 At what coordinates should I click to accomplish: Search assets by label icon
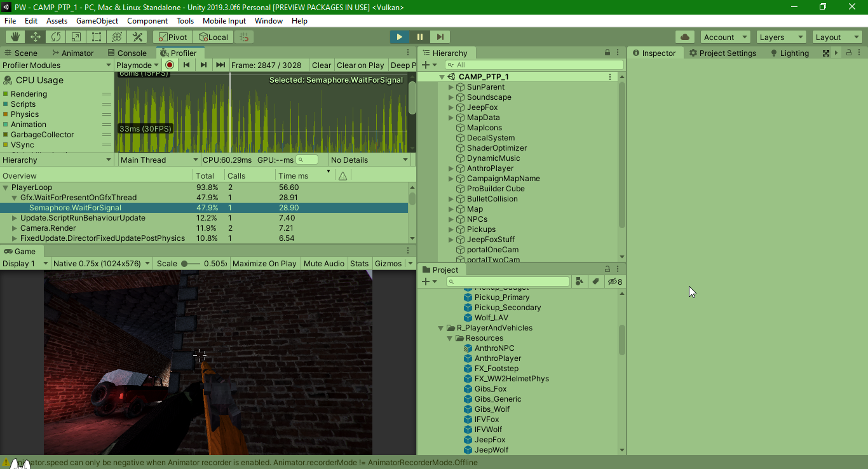click(595, 282)
